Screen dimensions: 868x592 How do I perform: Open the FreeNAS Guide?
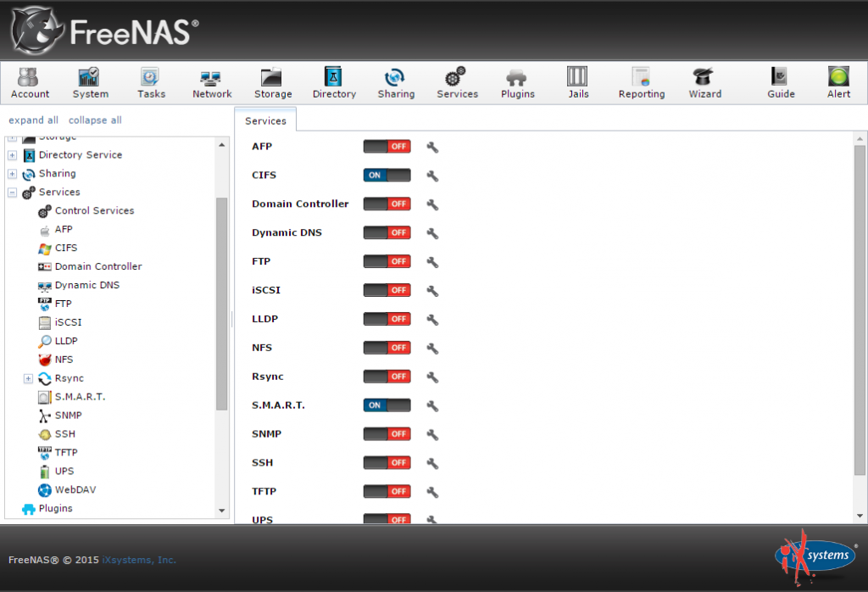click(780, 82)
